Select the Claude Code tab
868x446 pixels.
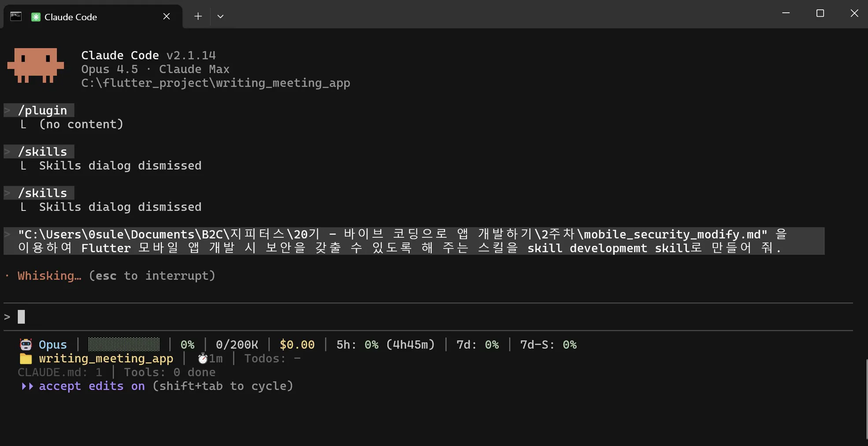point(93,17)
